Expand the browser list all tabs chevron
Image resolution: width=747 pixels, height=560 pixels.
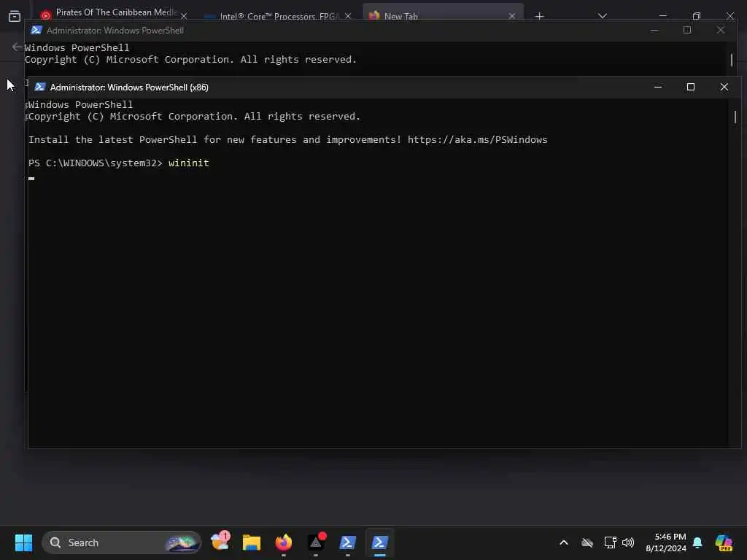[602, 16]
